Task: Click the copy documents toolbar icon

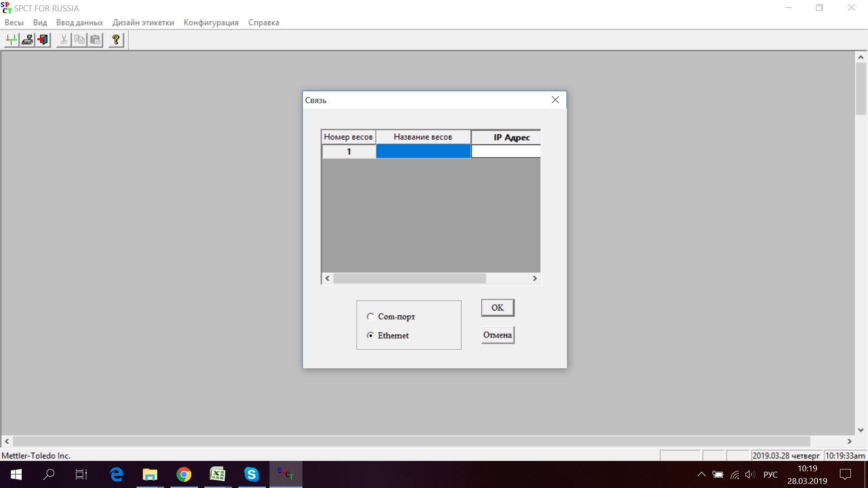Action: [80, 40]
